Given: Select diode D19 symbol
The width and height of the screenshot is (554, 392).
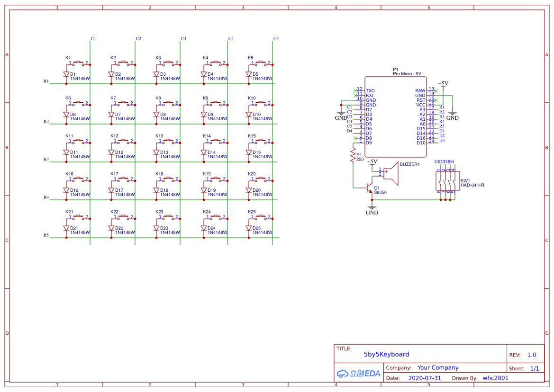Looking at the screenshot, I should click(203, 190).
